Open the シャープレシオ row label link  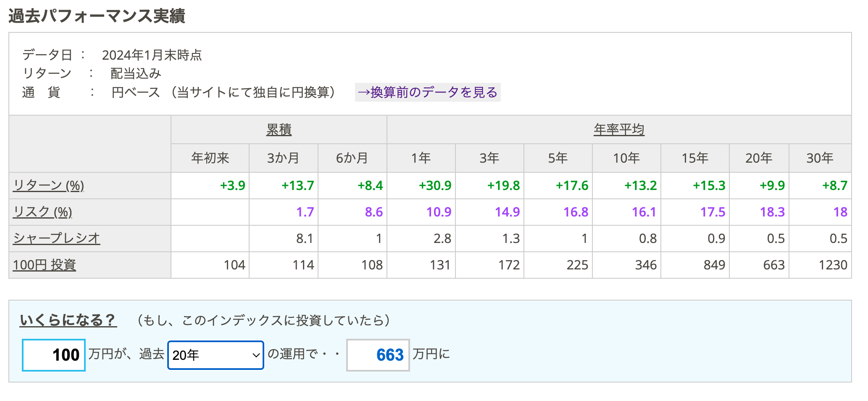click(x=56, y=238)
